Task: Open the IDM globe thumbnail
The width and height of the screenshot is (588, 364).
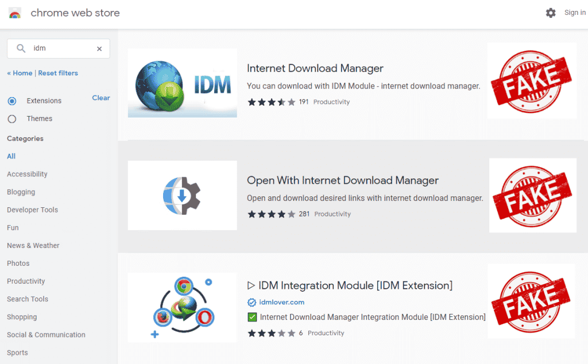Action: 182,83
